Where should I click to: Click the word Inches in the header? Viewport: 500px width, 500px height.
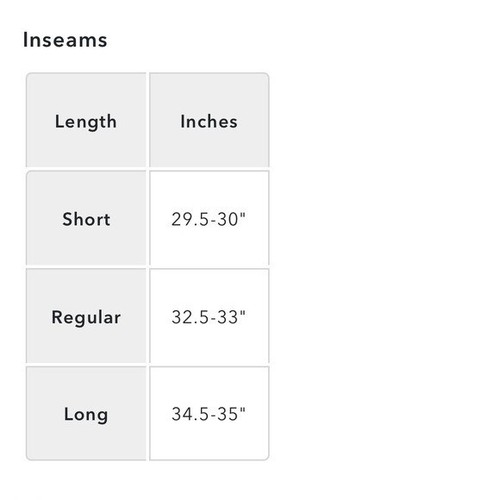tap(209, 121)
